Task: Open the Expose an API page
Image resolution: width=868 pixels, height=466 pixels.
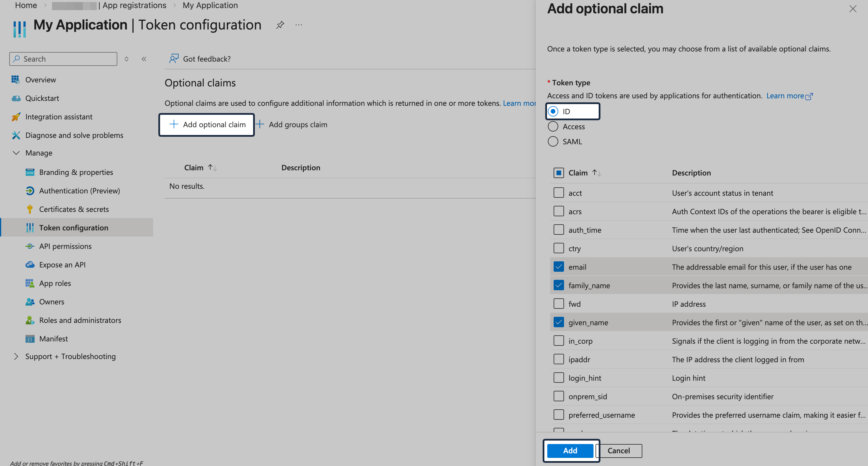Action: (63, 264)
